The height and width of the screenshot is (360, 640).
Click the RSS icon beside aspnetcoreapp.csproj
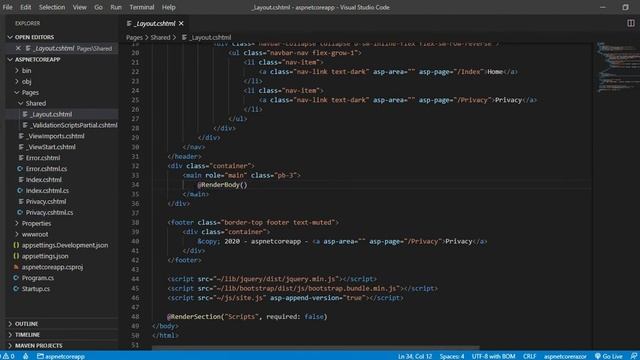16,267
